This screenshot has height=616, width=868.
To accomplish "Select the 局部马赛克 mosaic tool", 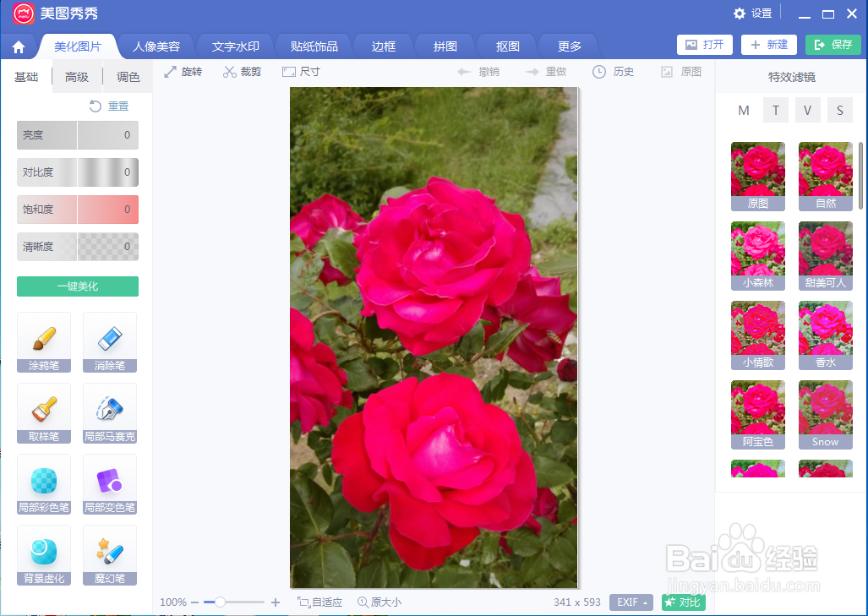I will pyautogui.click(x=110, y=413).
